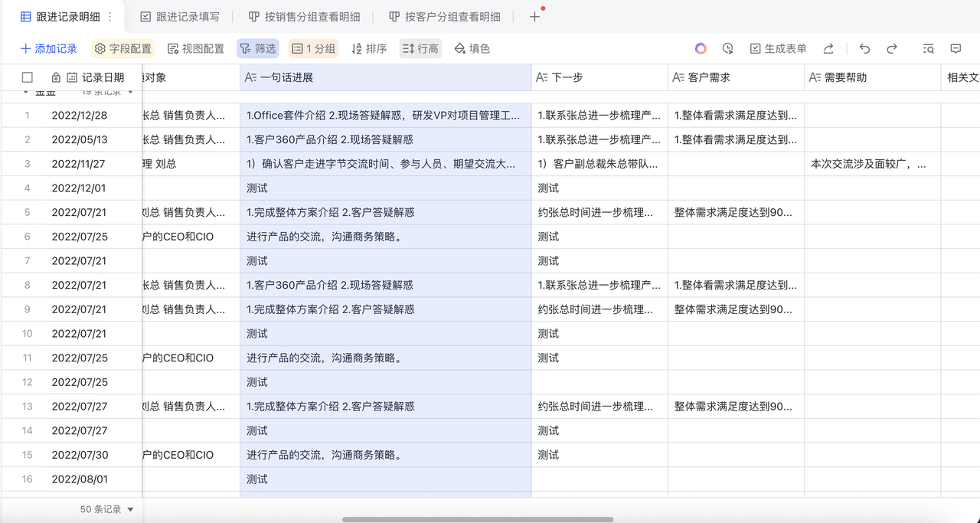
Task: Click the 添加记录 button
Action: pyautogui.click(x=49, y=48)
